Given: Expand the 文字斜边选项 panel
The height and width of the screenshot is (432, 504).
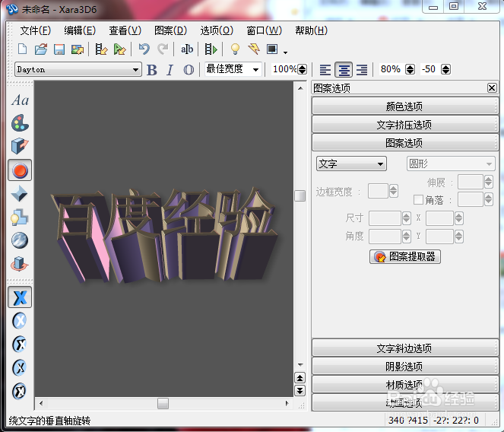Looking at the screenshot, I should (404, 348).
